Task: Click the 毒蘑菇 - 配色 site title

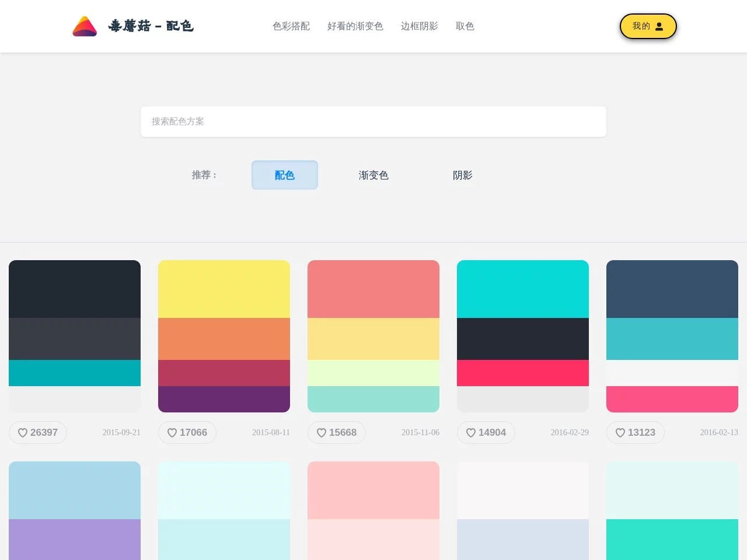Action: [x=151, y=26]
